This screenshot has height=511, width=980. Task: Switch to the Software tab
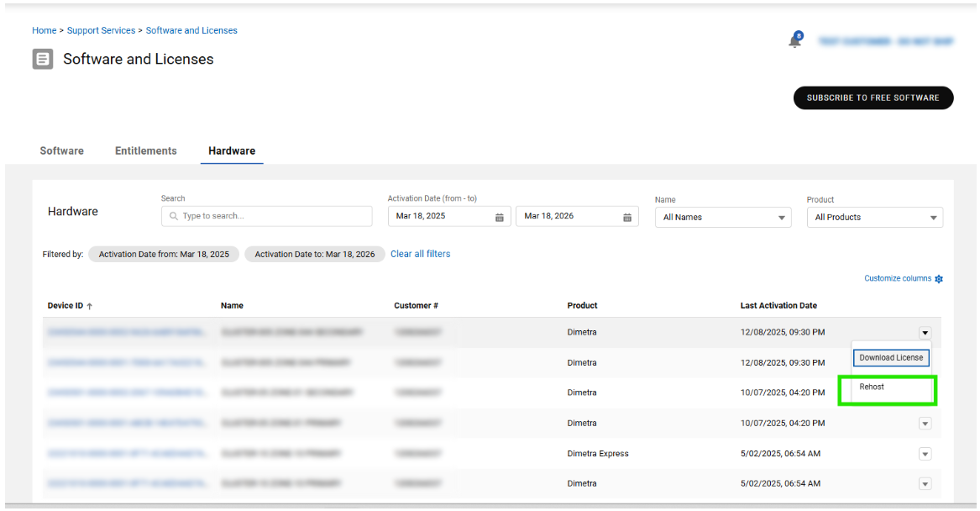[62, 150]
